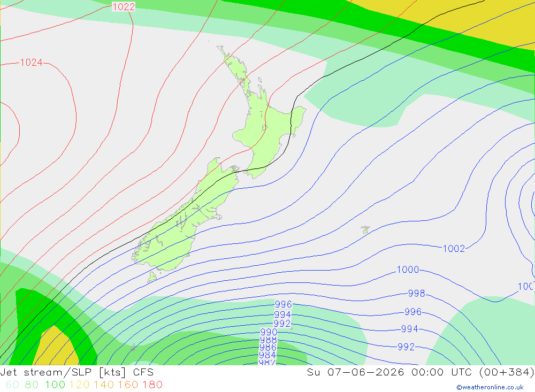Select the 160 kts legend value
Viewport: 535px width, 392px height.
[128, 385]
